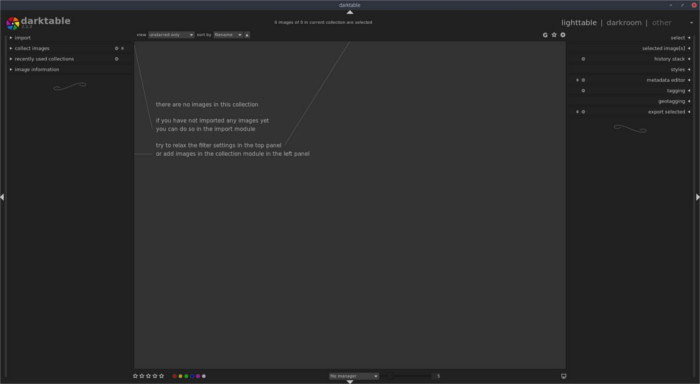Open recently used collections presets icon
Screen dimensions: 700x384
pyautogui.click(x=117, y=59)
